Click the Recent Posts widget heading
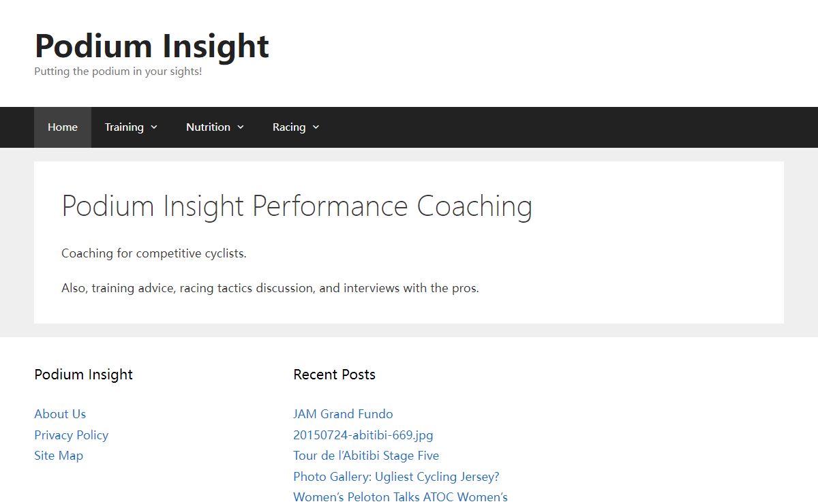Screen dimensions: 818x504 click(x=334, y=375)
